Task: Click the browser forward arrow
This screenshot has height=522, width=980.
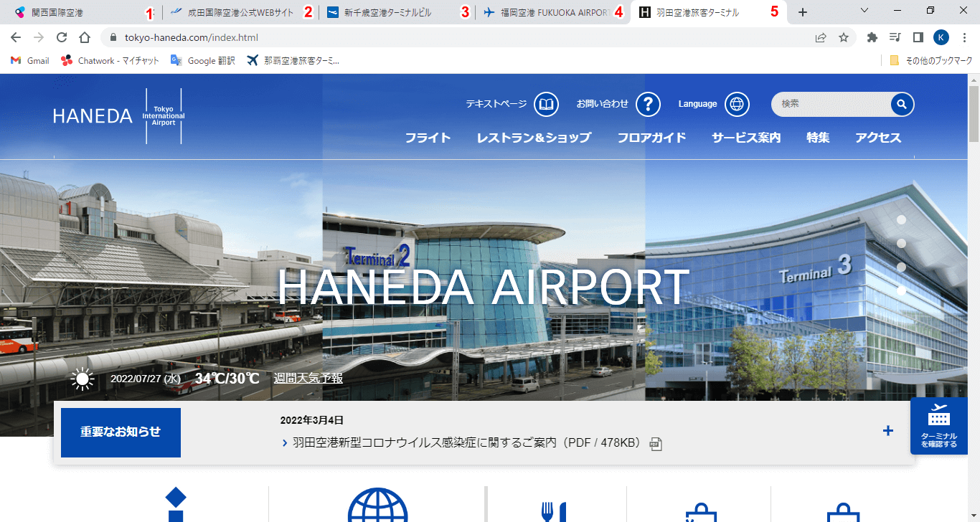Action: [39, 37]
